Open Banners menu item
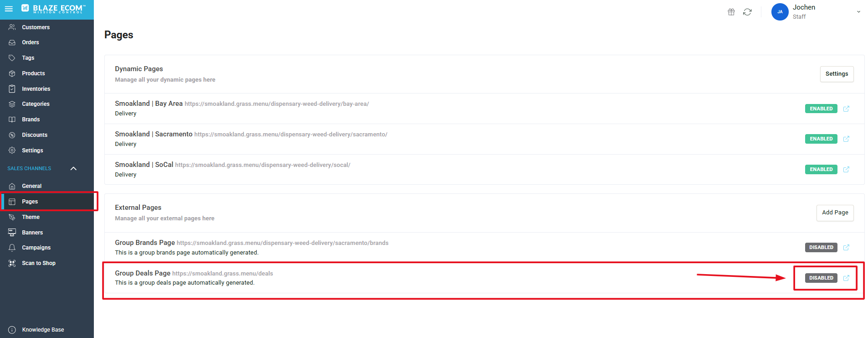This screenshot has height=338, width=868. (x=47, y=233)
